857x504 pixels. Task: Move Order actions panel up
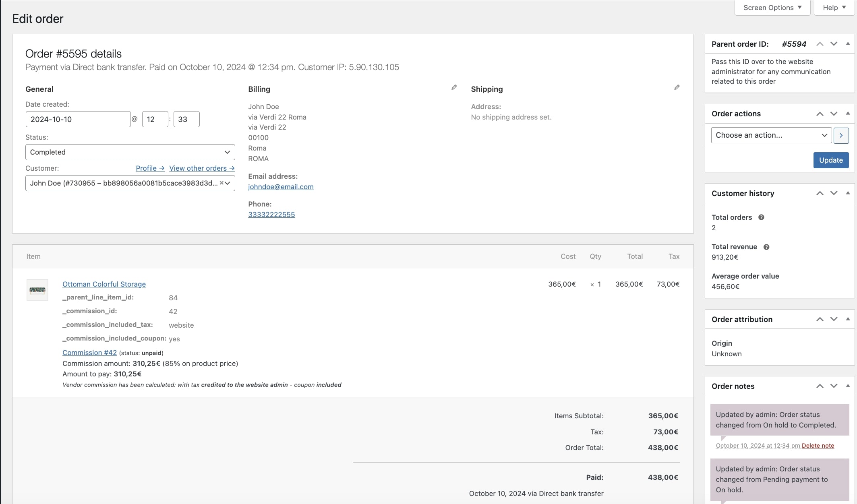click(x=820, y=114)
